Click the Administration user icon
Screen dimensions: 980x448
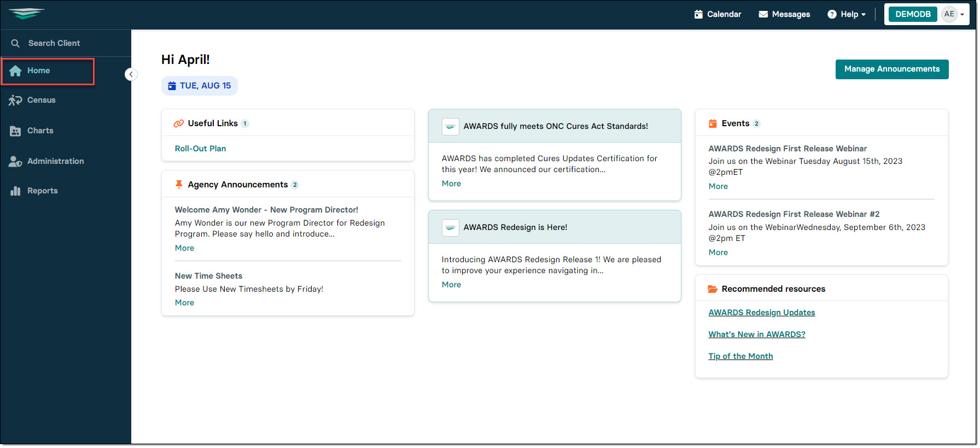coord(15,161)
